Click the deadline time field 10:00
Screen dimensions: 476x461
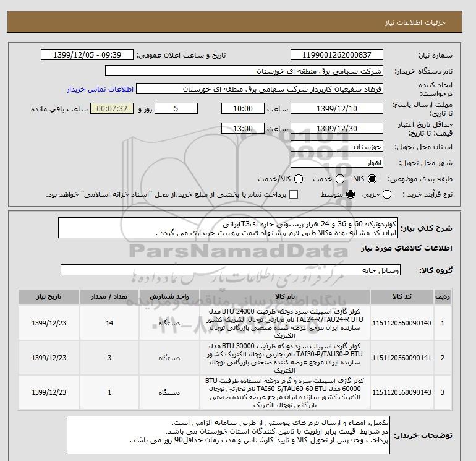click(x=243, y=108)
